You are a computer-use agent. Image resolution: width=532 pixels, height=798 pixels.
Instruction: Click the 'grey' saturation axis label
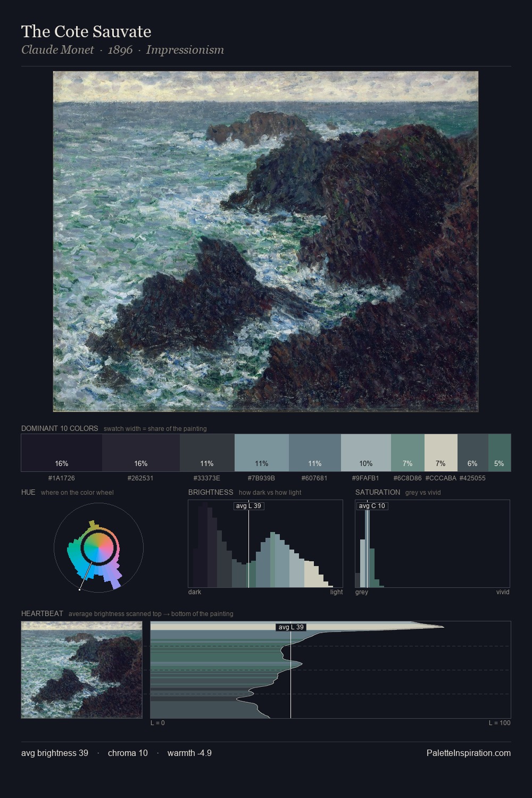click(362, 592)
